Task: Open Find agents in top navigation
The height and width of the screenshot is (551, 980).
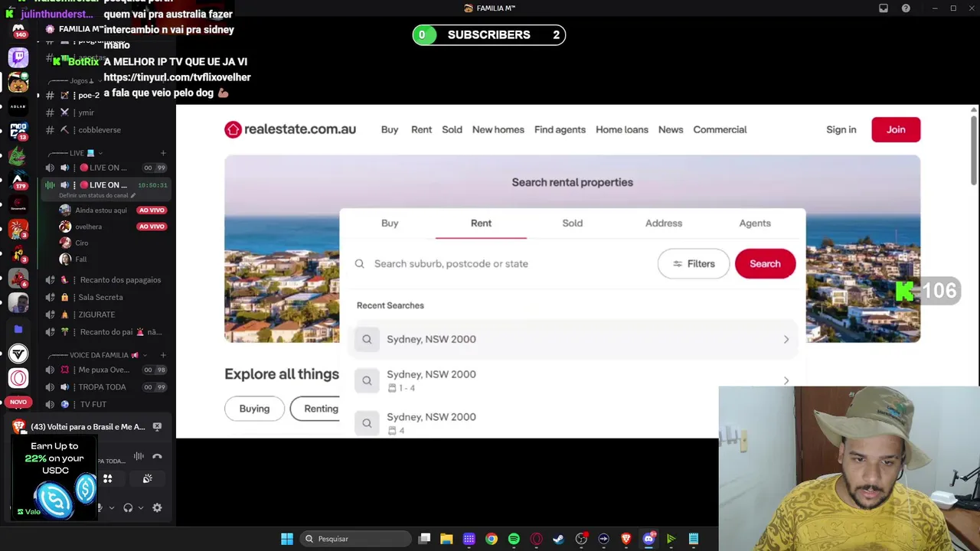Action: [x=560, y=129]
